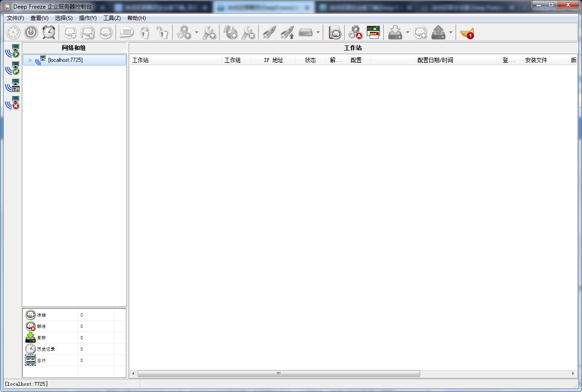Sort by the 状态 column header
582x392 pixels.
(x=311, y=60)
